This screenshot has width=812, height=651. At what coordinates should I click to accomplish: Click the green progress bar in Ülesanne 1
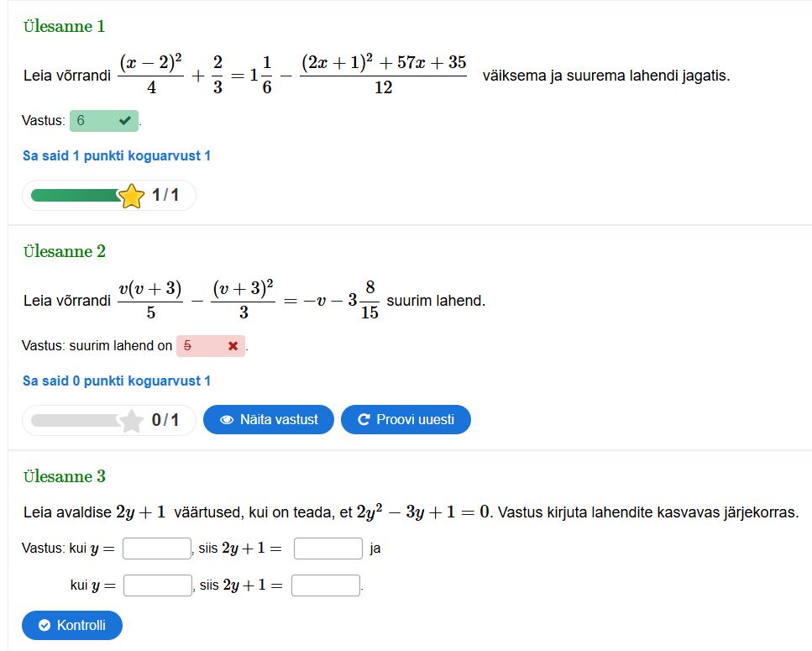(76, 196)
